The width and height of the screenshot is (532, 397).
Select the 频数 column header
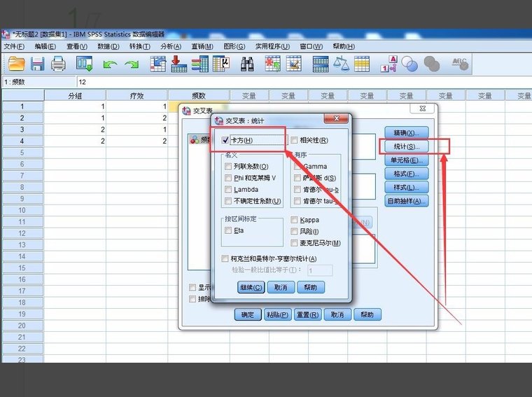point(199,96)
